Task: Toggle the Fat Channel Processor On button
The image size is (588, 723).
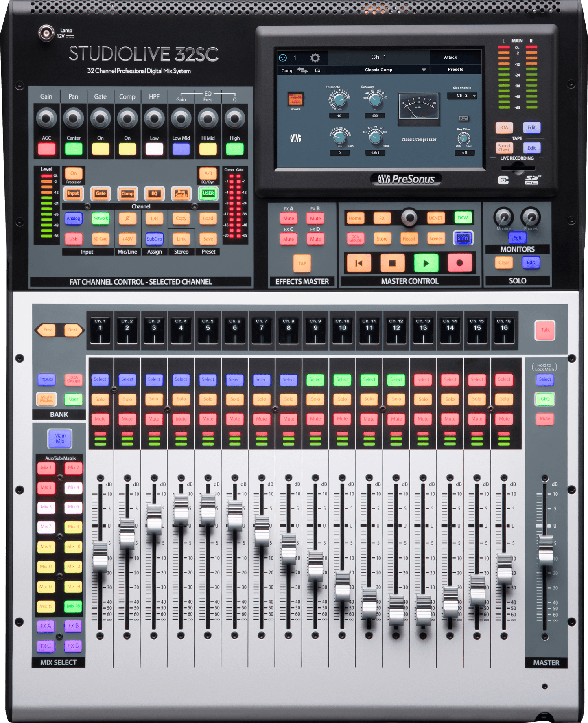Action: pyautogui.click(x=74, y=173)
